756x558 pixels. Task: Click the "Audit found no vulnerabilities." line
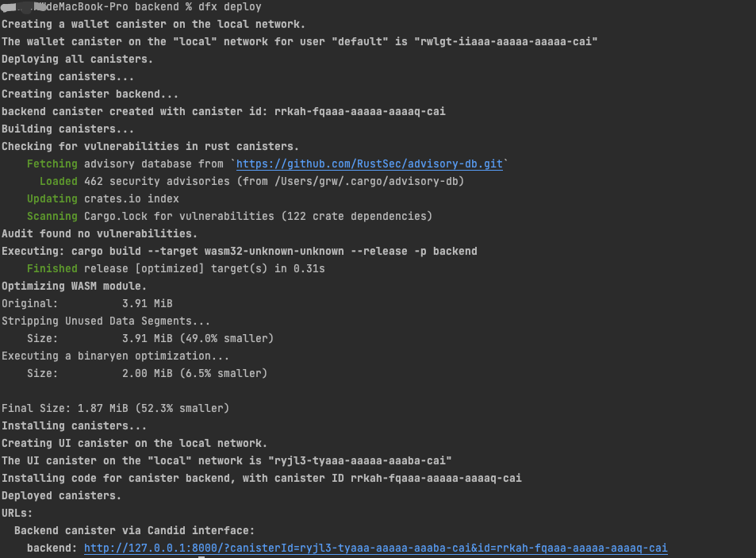pos(99,233)
